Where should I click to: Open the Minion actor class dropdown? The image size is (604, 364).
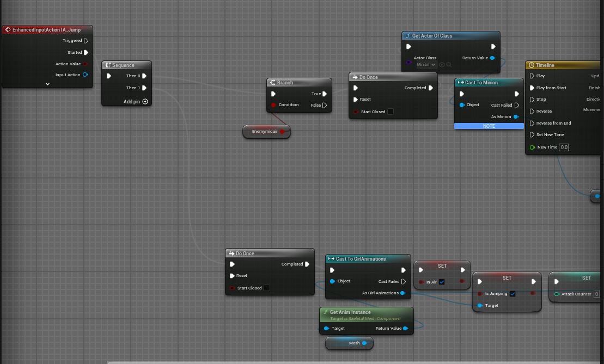(426, 65)
